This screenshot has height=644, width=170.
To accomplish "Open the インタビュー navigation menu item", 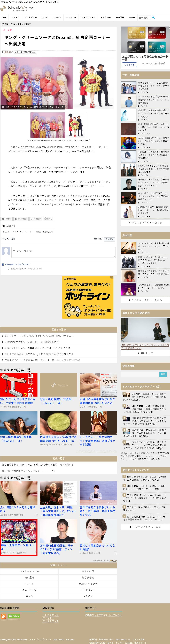I will tap(30, 18).
